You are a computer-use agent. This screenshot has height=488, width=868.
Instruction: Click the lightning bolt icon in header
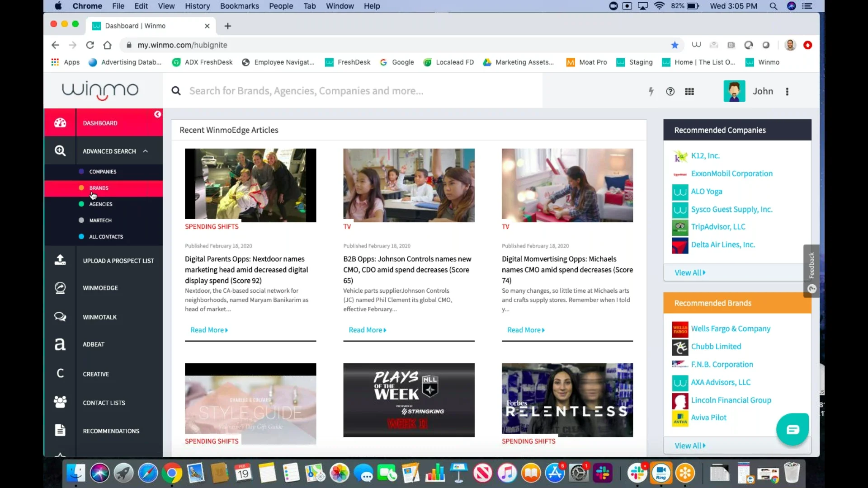[651, 91]
